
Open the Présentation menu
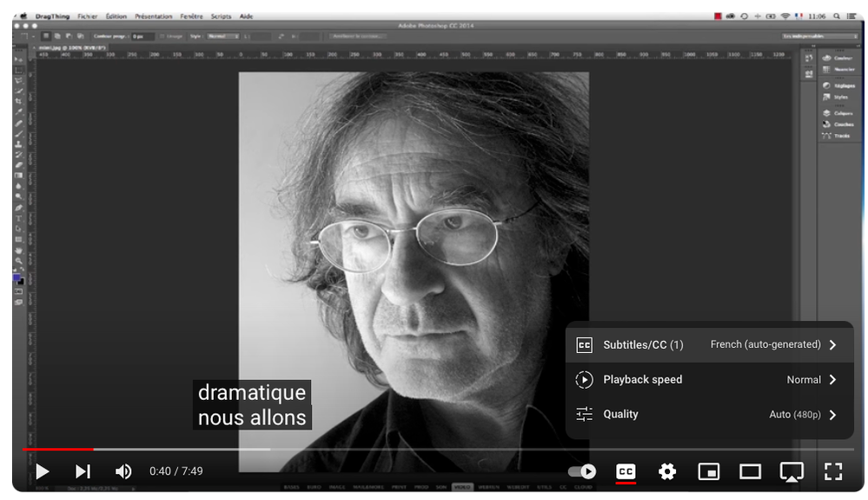point(153,16)
